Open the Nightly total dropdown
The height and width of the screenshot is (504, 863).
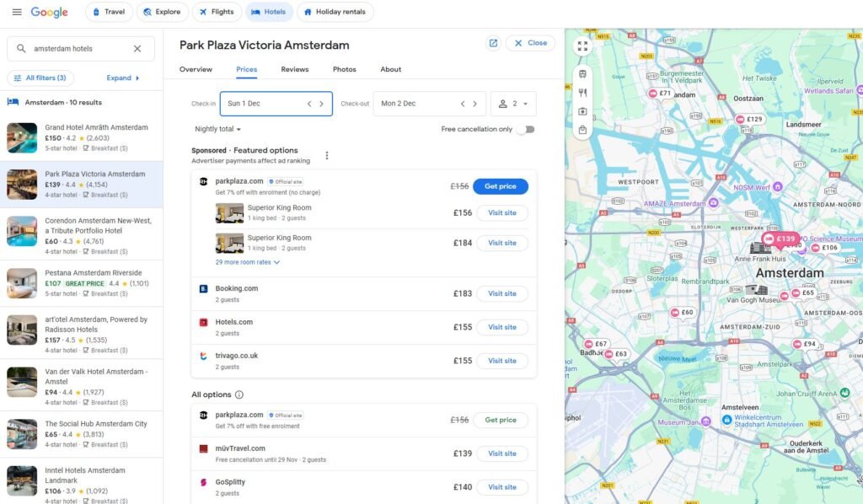click(x=217, y=129)
